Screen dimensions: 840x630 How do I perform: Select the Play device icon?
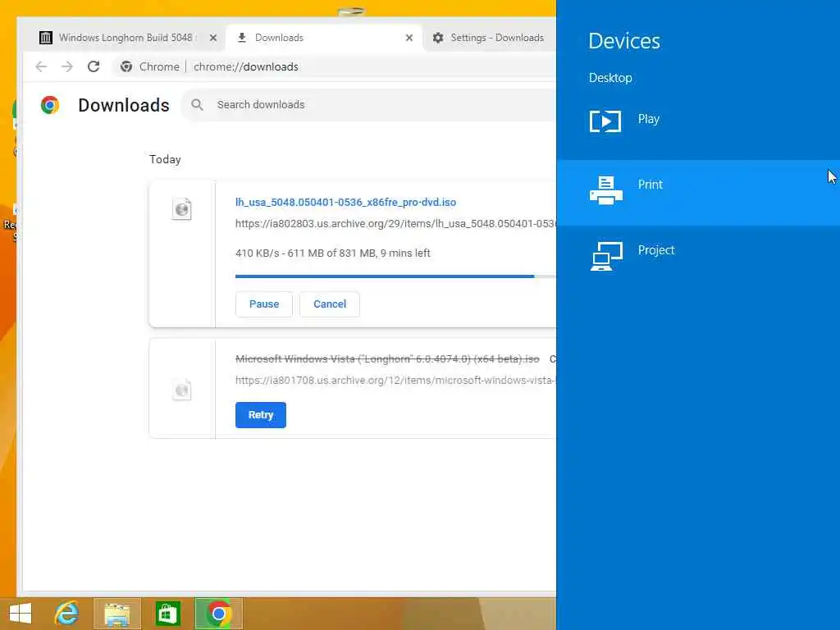(x=605, y=121)
